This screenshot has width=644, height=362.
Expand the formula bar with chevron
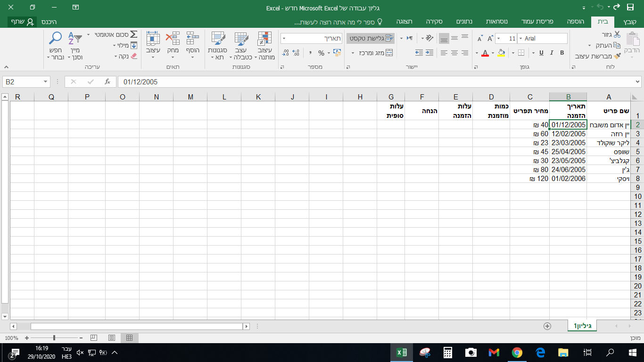click(x=637, y=82)
